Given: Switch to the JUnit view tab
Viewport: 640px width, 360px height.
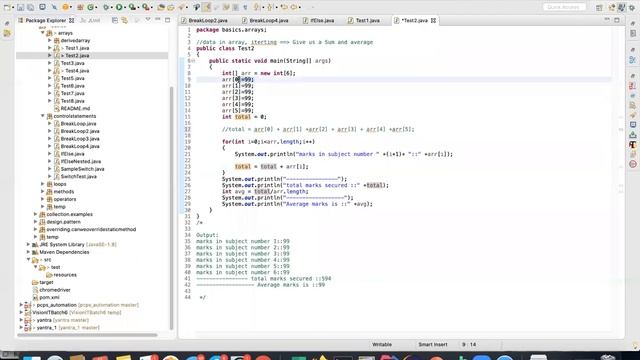Looking at the screenshot, I should pyautogui.click(x=90, y=20).
